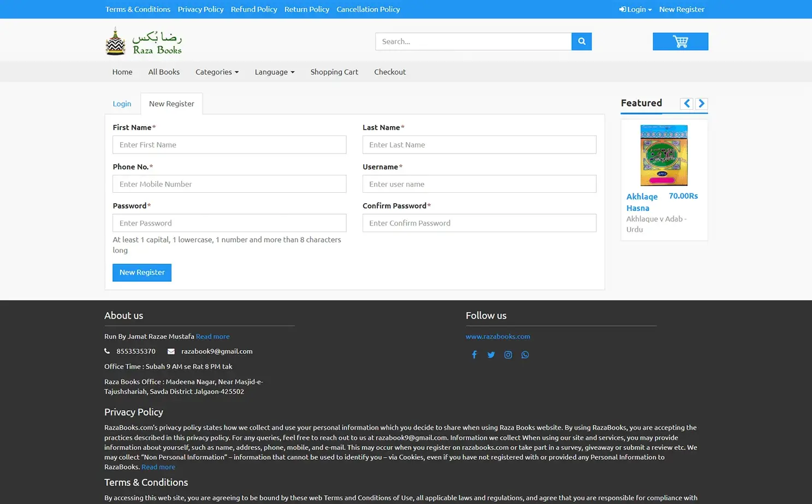Open the Language dropdown

click(x=274, y=72)
